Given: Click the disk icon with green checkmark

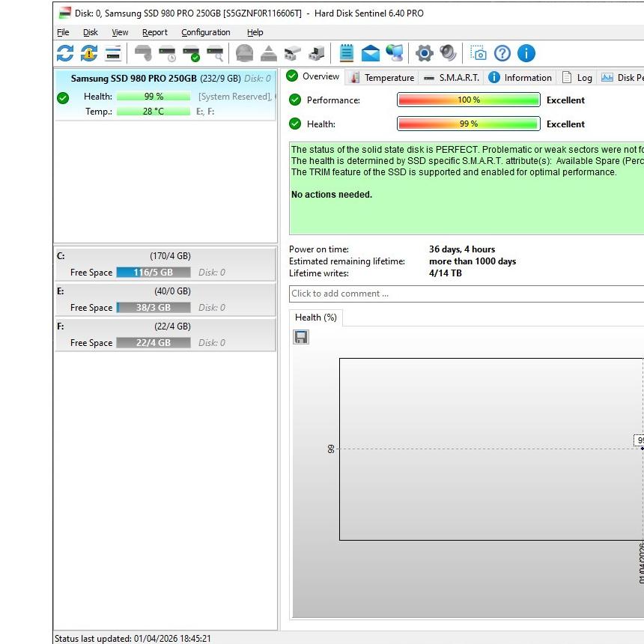Looking at the screenshot, I should click(x=191, y=53).
